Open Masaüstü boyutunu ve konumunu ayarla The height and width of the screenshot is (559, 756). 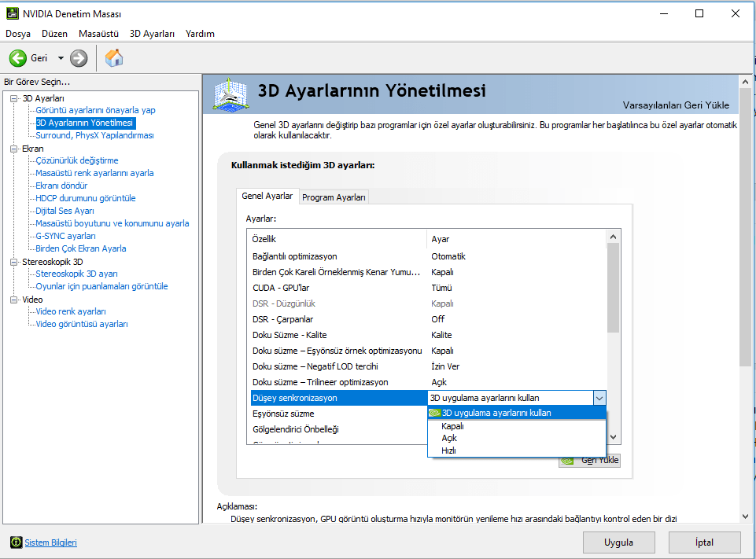(112, 223)
